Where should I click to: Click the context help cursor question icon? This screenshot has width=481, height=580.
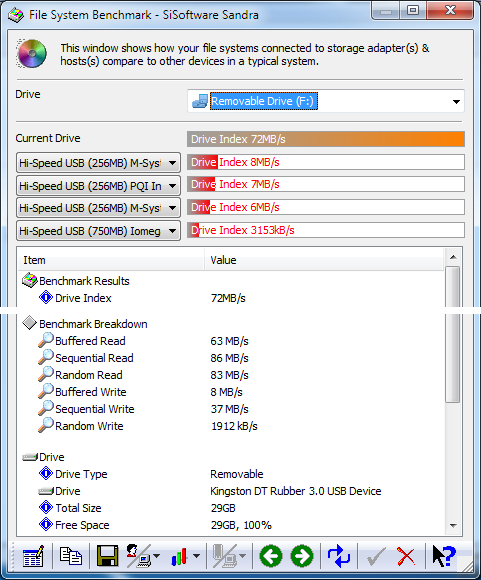(x=444, y=556)
